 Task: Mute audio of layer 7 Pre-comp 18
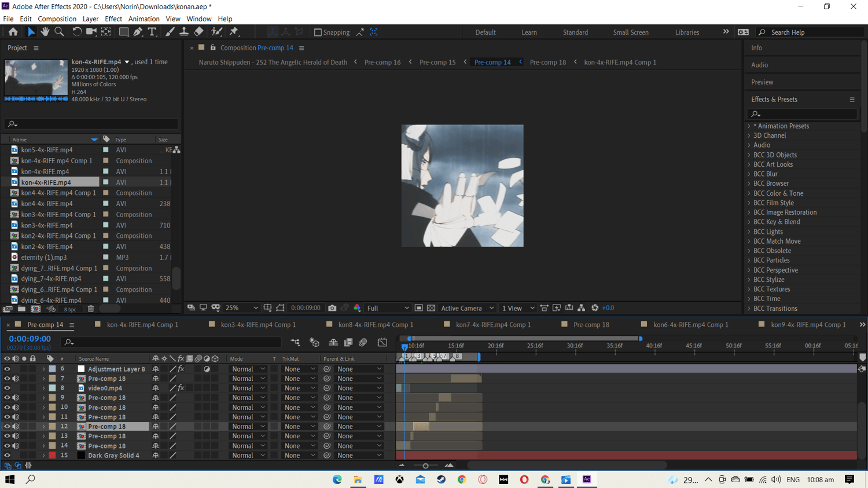pyautogui.click(x=16, y=379)
